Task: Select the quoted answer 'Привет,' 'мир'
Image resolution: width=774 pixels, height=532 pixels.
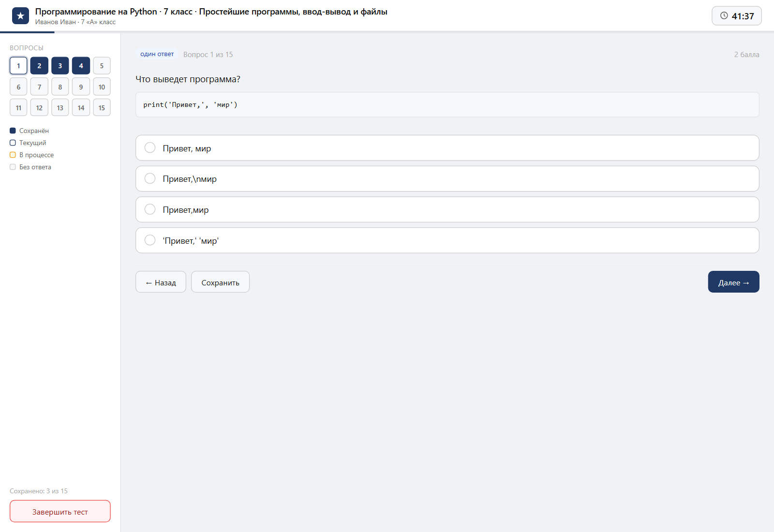Action: click(447, 240)
